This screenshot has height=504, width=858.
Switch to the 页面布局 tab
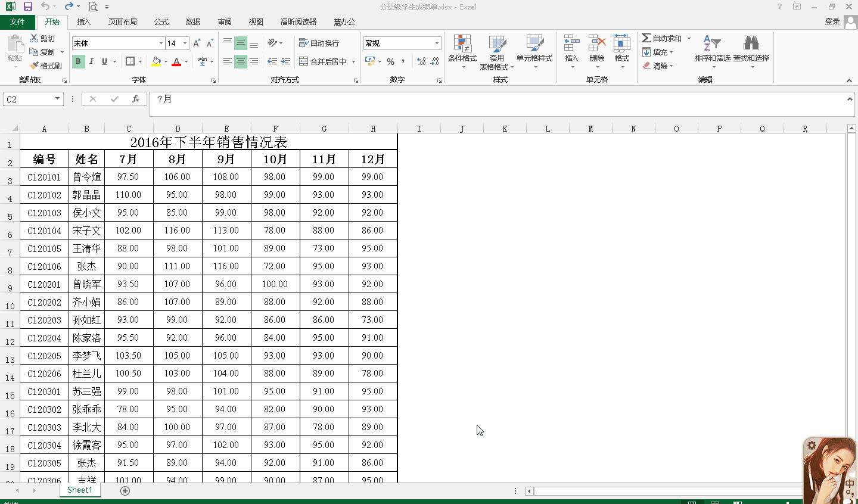point(123,22)
